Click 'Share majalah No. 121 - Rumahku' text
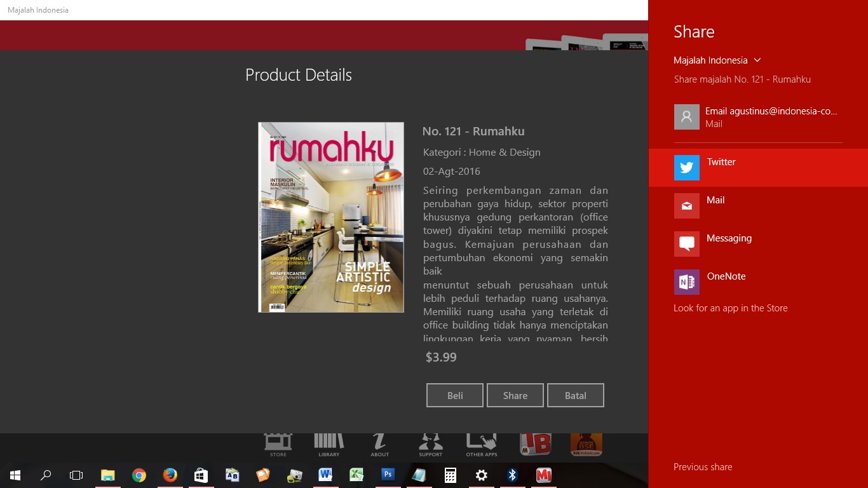868x488 pixels. [x=742, y=79]
